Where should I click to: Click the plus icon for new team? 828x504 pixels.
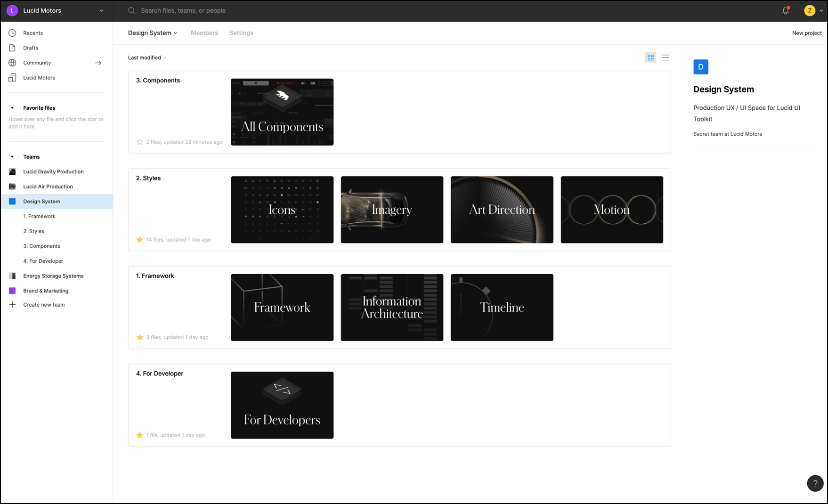pos(12,305)
